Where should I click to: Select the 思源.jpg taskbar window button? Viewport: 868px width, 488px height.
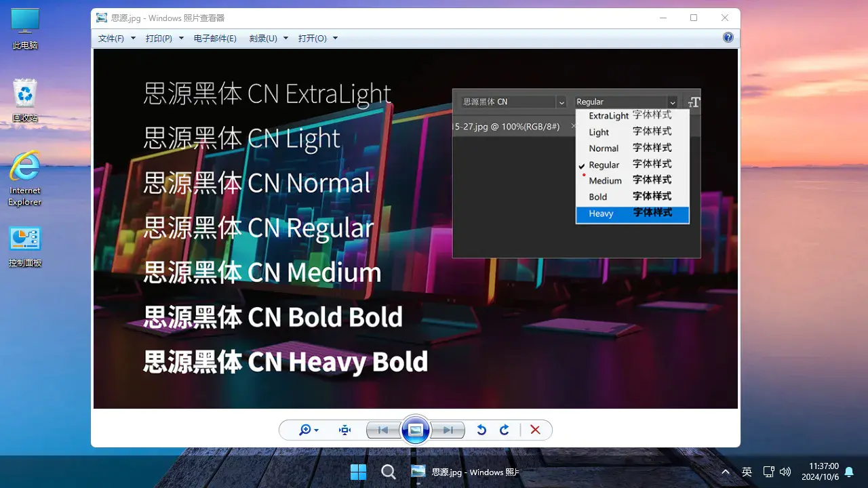465,472
